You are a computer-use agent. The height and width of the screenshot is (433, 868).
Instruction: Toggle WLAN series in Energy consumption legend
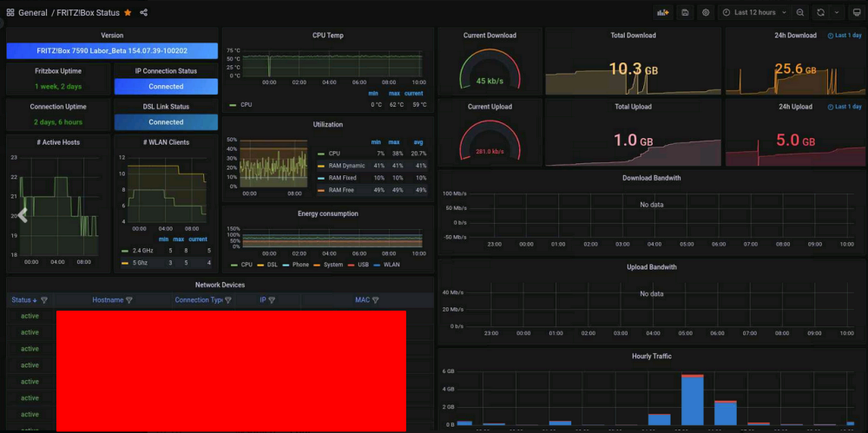pos(391,265)
